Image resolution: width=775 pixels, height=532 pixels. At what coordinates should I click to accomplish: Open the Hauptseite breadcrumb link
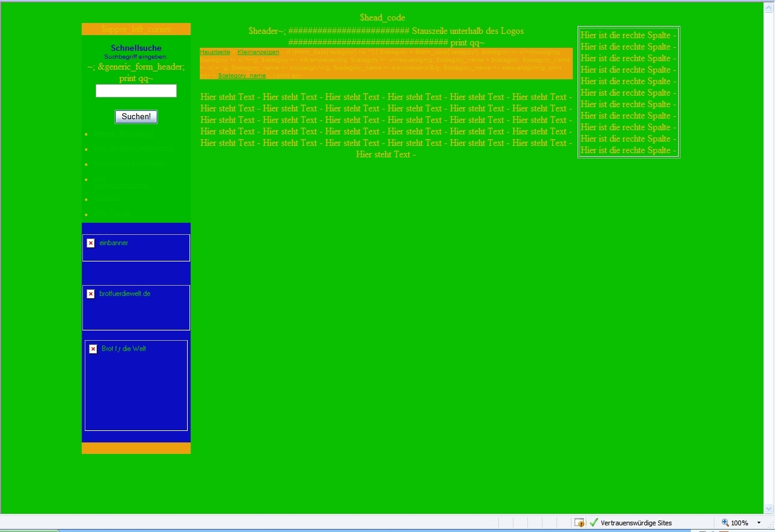point(215,53)
